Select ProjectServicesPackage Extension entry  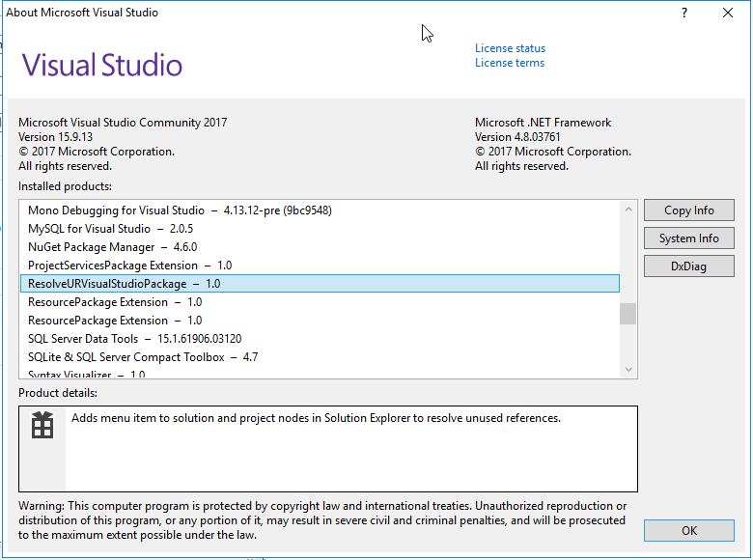coord(129,266)
